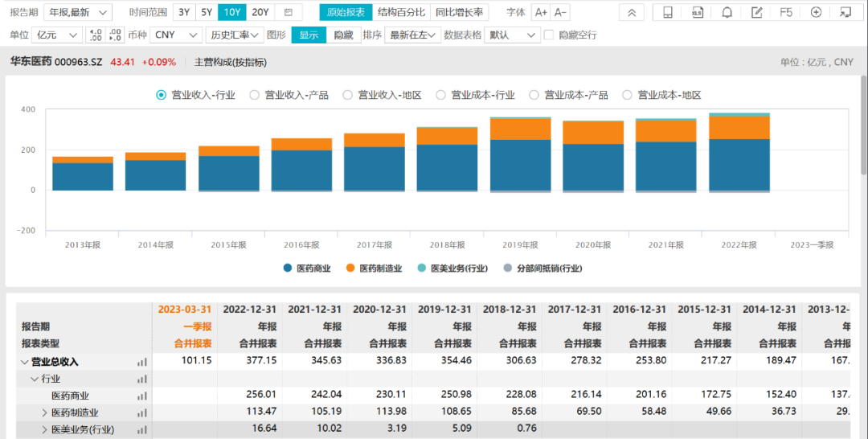Viewport: 868px width, 439px height.
Task: Click the 医药制造业 orange legend swatch
Action: coord(350,269)
